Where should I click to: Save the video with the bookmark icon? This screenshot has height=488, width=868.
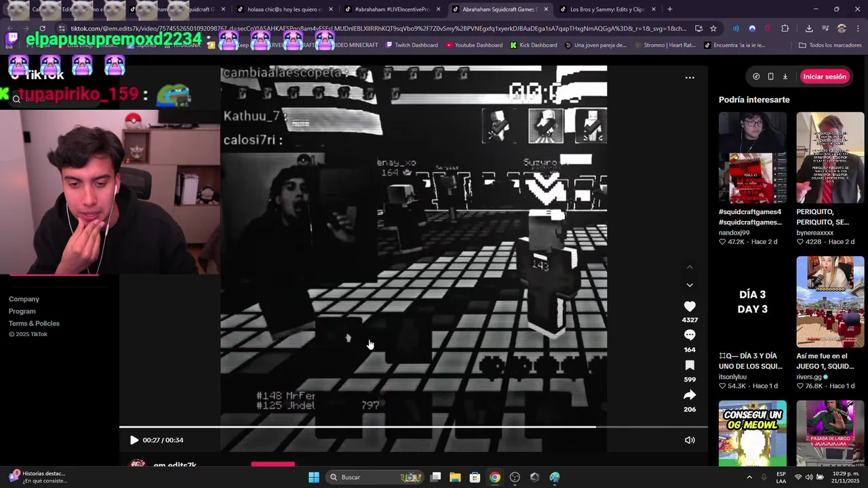[690, 365]
